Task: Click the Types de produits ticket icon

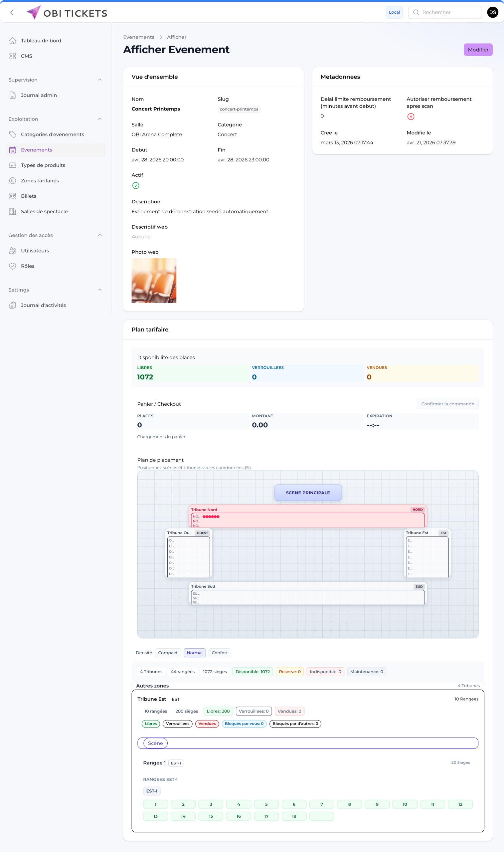Action: (x=13, y=165)
